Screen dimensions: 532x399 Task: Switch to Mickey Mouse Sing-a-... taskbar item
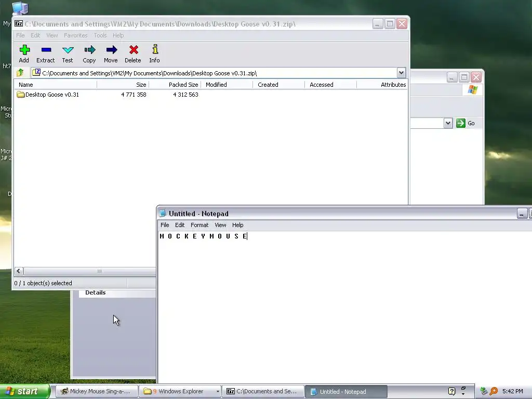pos(96,392)
